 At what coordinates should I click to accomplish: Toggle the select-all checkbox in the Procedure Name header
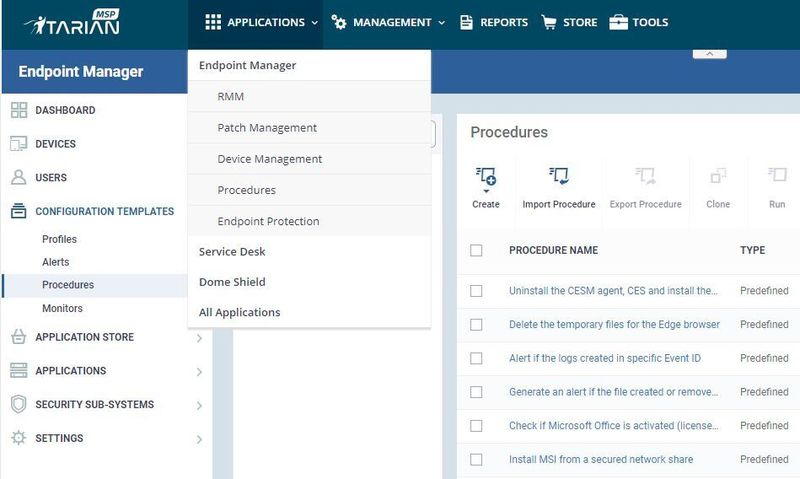point(476,250)
